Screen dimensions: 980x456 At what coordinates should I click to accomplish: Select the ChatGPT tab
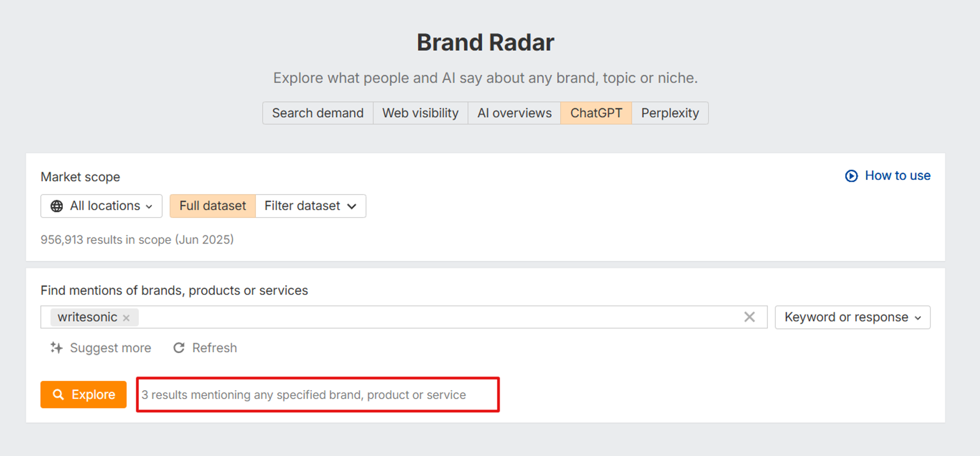pyautogui.click(x=596, y=113)
